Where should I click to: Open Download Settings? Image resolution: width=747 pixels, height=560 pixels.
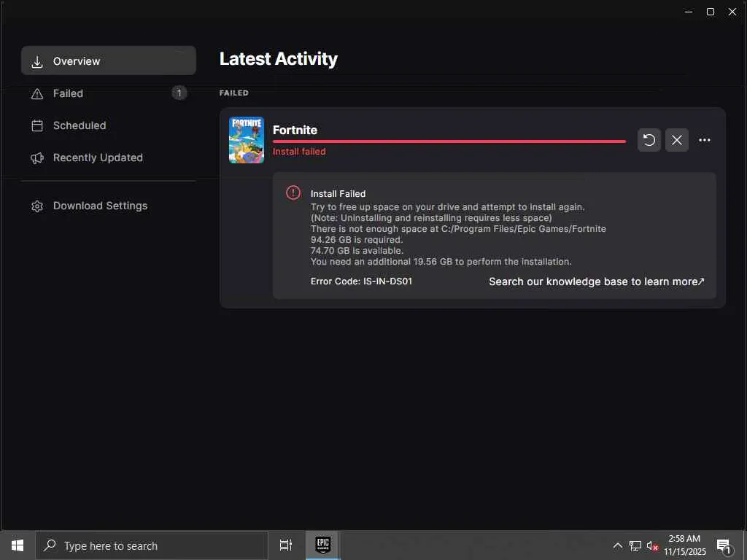[x=109, y=206]
